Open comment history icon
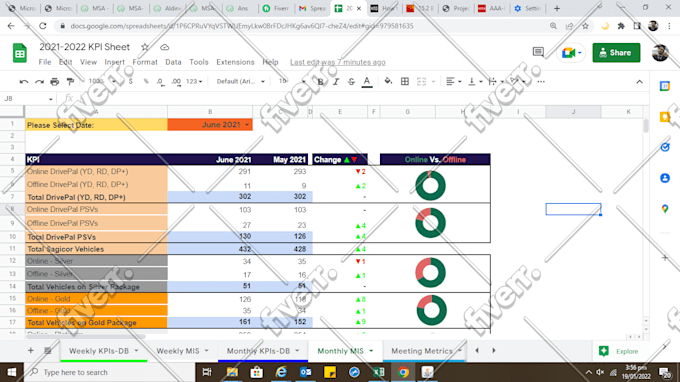This screenshot has height=382, width=680. coord(538,52)
